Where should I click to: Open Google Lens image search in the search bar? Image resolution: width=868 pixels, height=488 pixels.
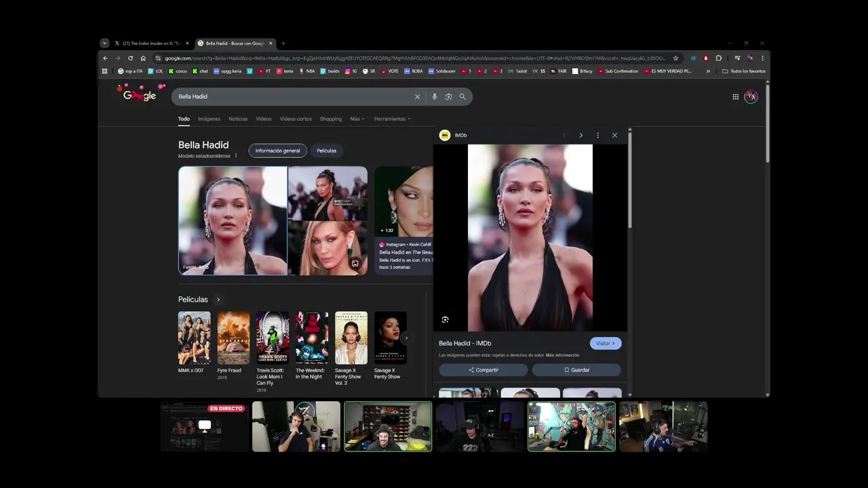(448, 97)
